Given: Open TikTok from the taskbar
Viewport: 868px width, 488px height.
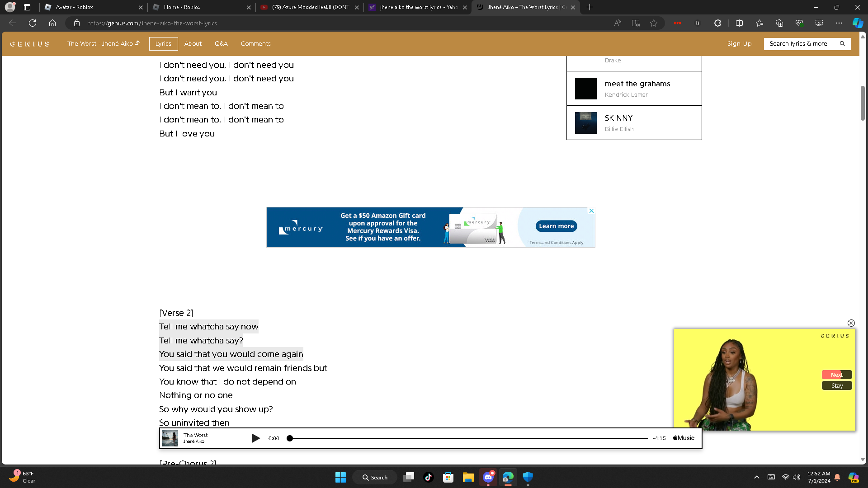Looking at the screenshot, I should point(429,477).
